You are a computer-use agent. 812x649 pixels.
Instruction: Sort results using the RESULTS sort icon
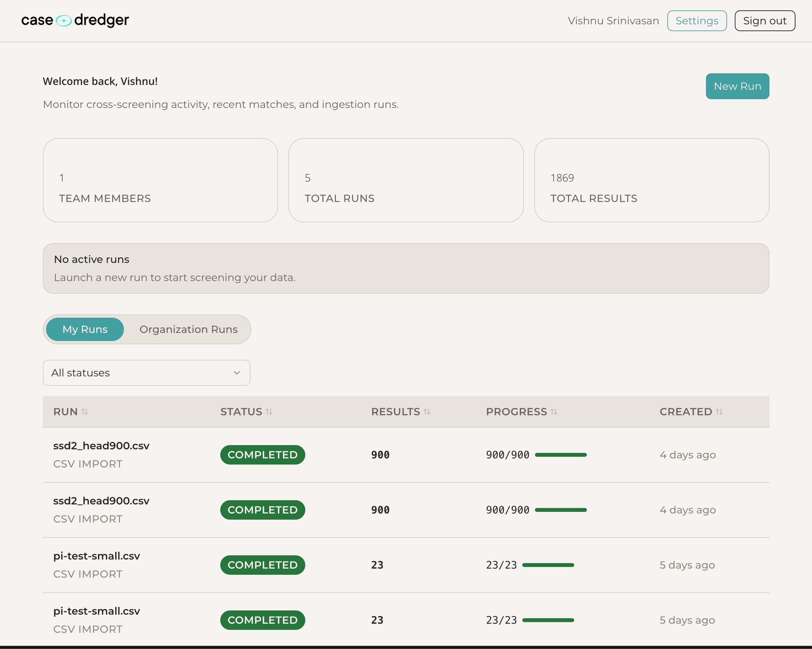click(427, 412)
